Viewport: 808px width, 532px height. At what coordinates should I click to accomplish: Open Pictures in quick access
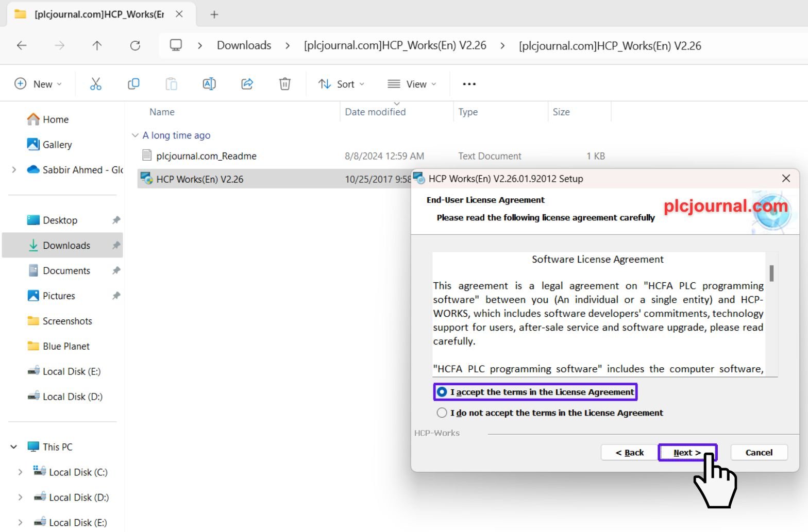point(51,296)
